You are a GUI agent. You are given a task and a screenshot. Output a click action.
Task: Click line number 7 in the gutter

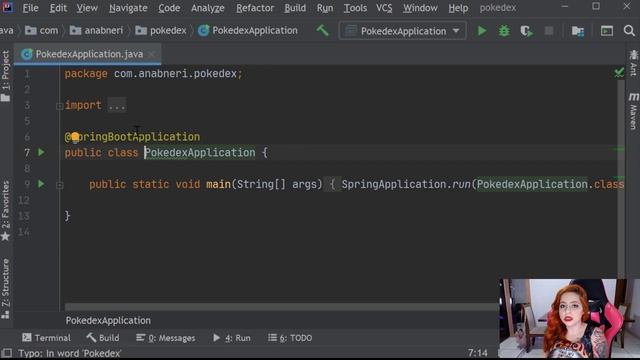(27, 153)
